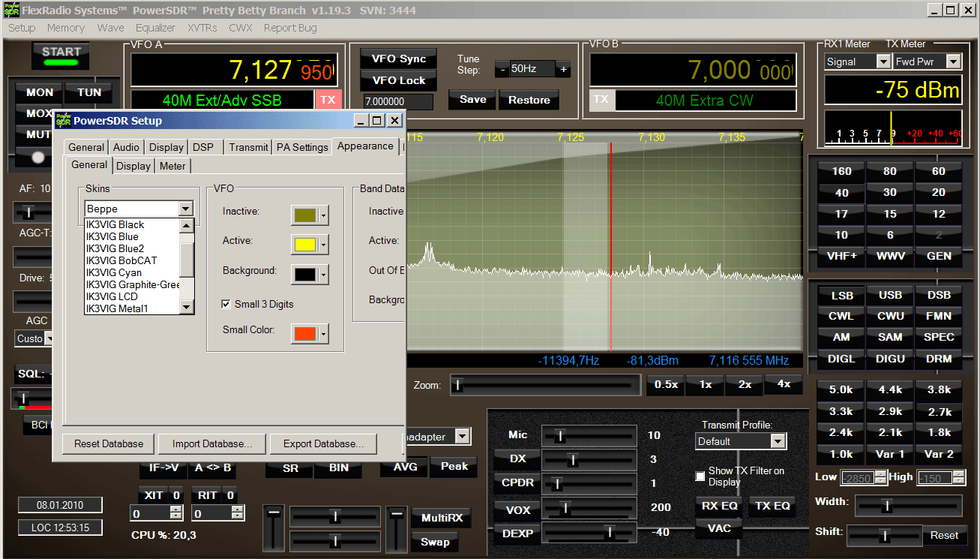Select IK3VIG Cyan skin from list
The image size is (980, 559).
point(114,272)
